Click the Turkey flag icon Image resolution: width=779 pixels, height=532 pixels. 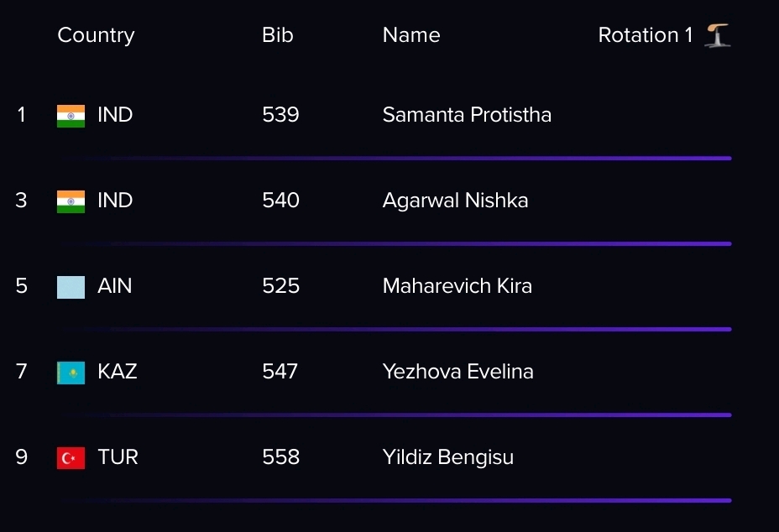coord(71,458)
